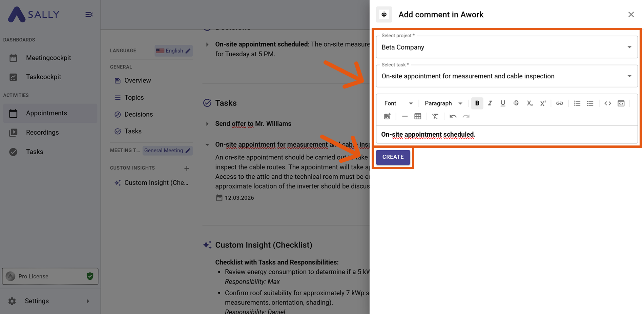
Task: Jump to the Decisions section
Action: pos(138,115)
